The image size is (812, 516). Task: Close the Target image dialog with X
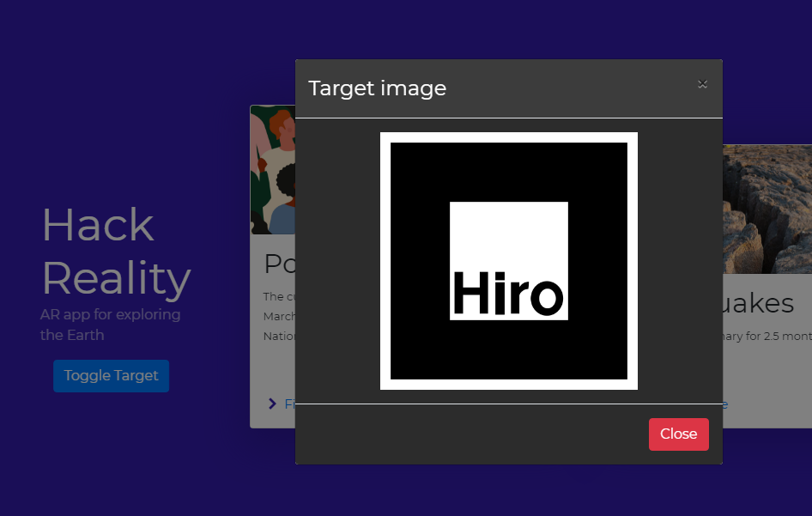coord(702,84)
